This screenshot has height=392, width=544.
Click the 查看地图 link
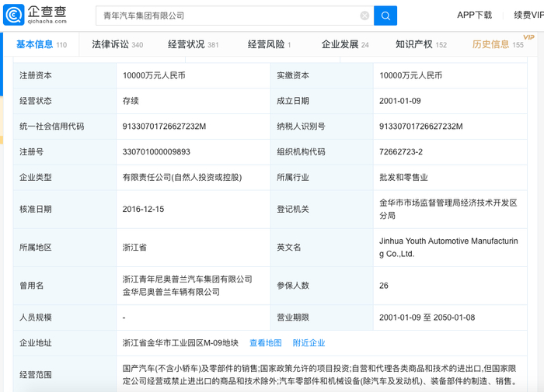click(x=265, y=342)
